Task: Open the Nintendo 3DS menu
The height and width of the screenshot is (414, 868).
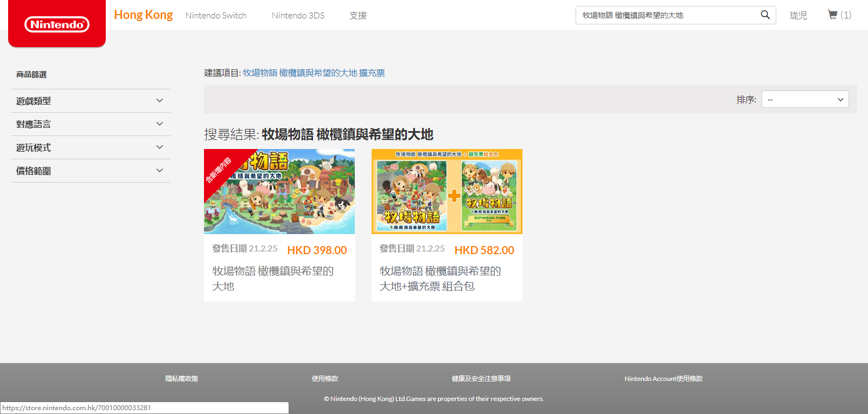Action: point(298,16)
